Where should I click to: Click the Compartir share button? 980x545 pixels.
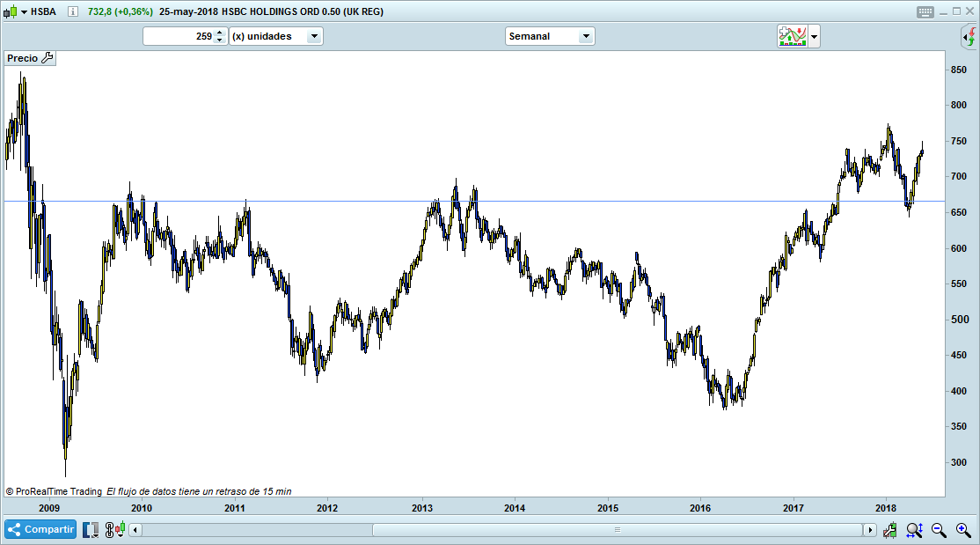(40, 529)
